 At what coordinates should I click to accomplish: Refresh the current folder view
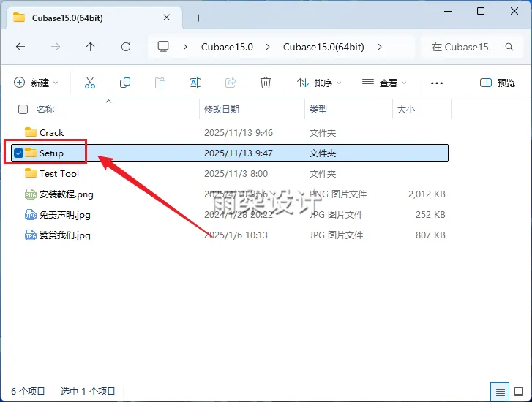coord(126,47)
